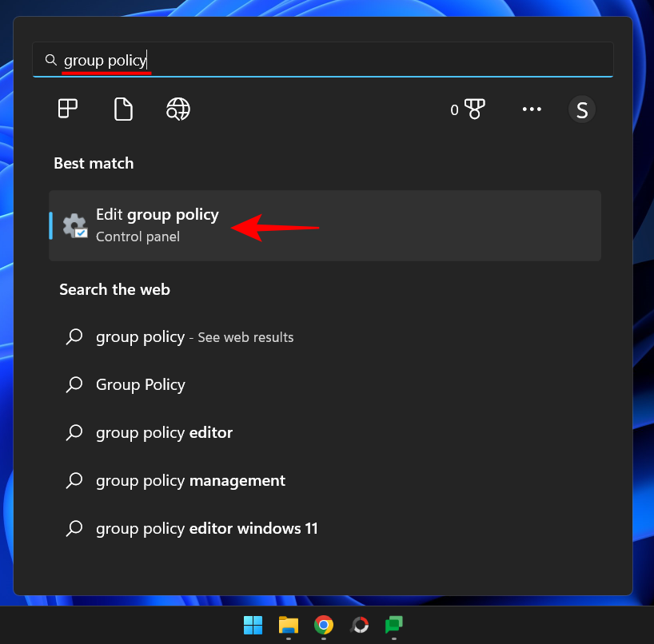Search for group policy editor windows 11
The width and height of the screenshot is (654, 644).
click(x=206, y=528)
